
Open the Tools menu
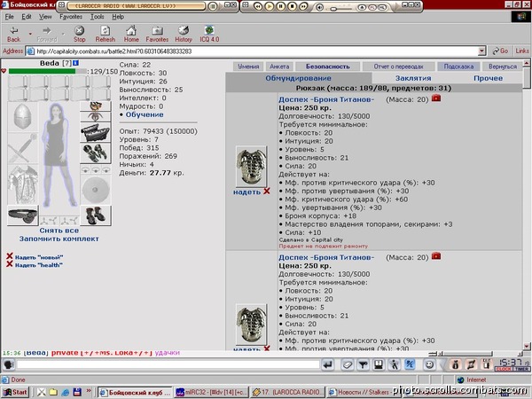tap(97, 17)
